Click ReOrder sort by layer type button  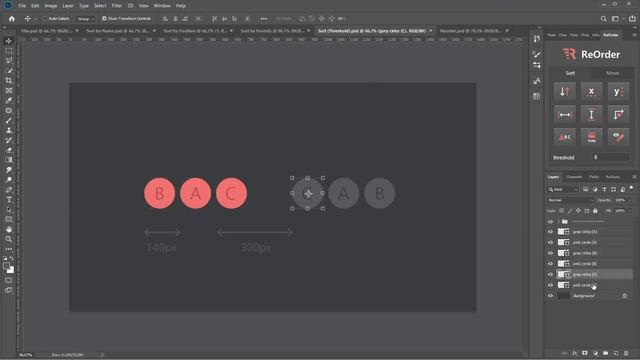click(x=591, y=138)
